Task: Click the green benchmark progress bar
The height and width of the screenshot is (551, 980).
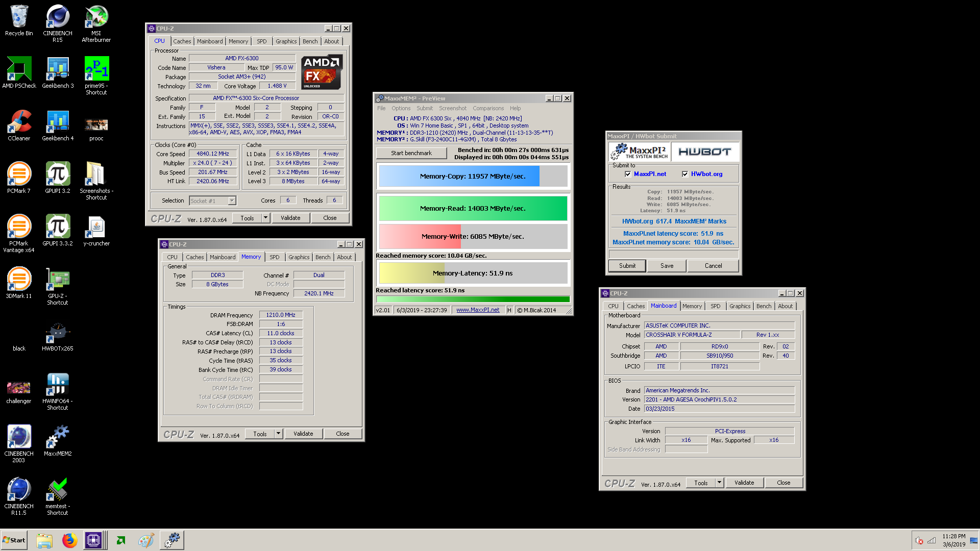Action: (473, 299)
